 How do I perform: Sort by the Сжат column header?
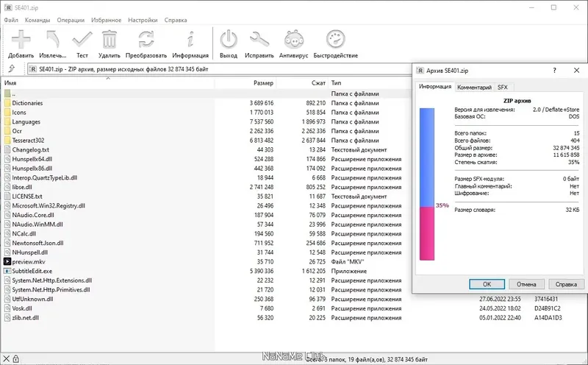pyautogui.click(x=302, y=83)
